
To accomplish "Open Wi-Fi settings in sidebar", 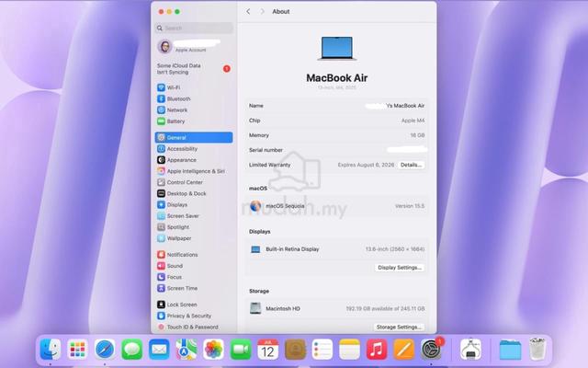I will [x=194, y=87].
